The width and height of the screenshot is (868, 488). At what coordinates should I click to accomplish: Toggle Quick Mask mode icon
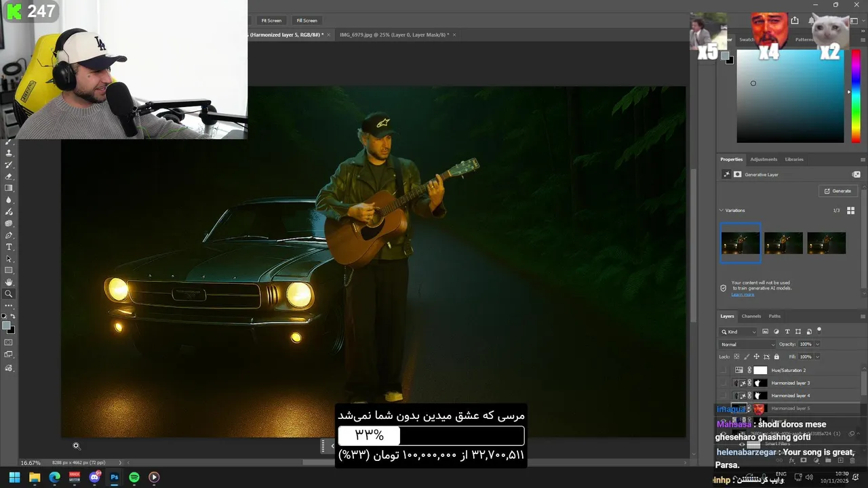(9, 342)
